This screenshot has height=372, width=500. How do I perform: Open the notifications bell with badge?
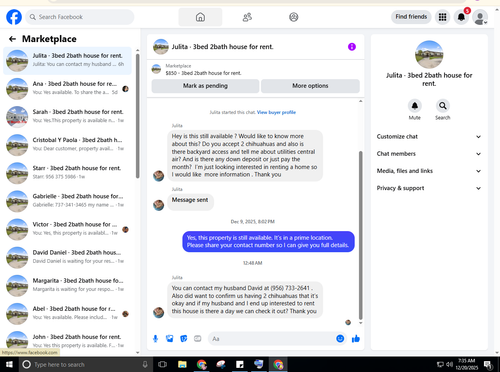[461, 17]
